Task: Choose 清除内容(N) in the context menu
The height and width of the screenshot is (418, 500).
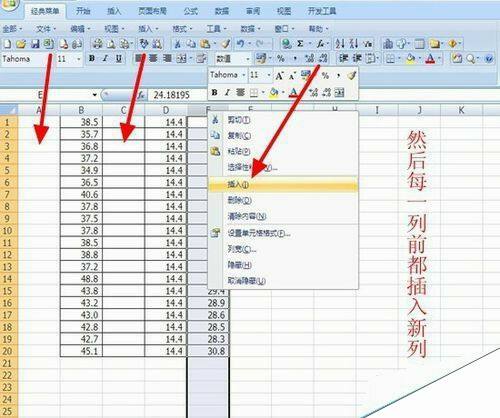Action: point(283,216)
